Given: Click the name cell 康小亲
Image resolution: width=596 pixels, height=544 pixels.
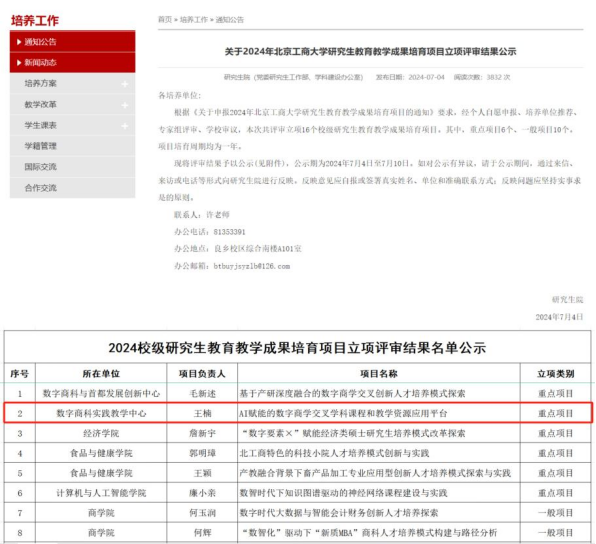Looking at the screenshot, I should click(x=202, y=493).
